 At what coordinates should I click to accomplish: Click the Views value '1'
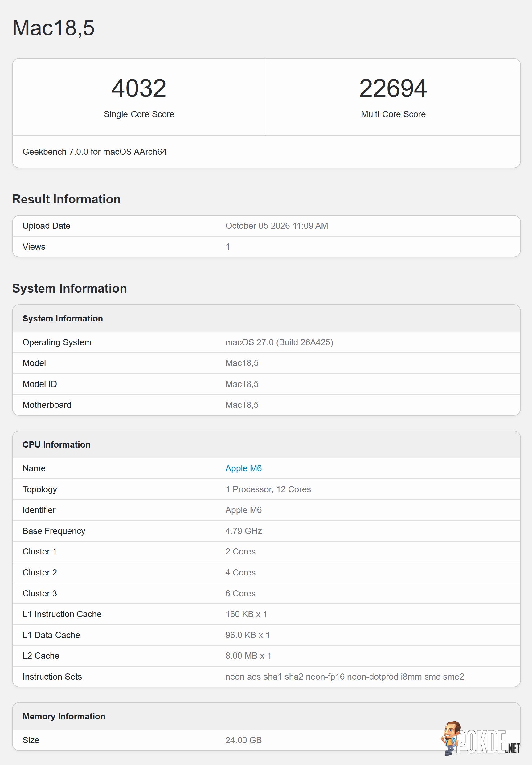click(228, 247)
